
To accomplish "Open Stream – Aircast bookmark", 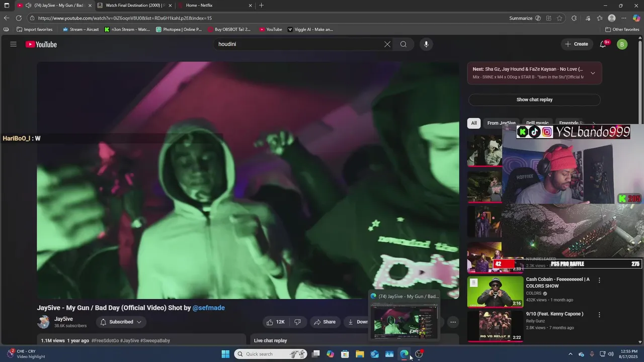I will point(80,29).
